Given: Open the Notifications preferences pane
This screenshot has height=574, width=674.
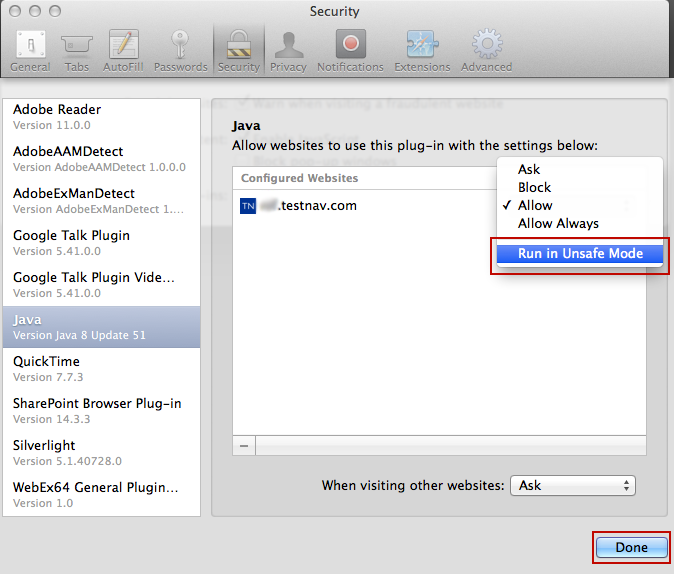Looking at the screenshot, I should (x=350, y=50).
